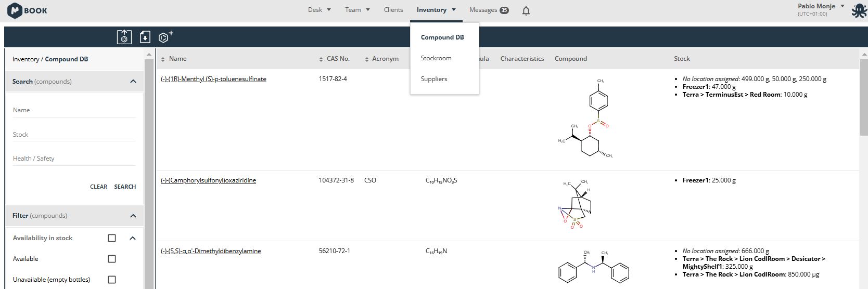Click the Health / Safety field
Viewport: 868px width, 289px height.
click(74, 159)
